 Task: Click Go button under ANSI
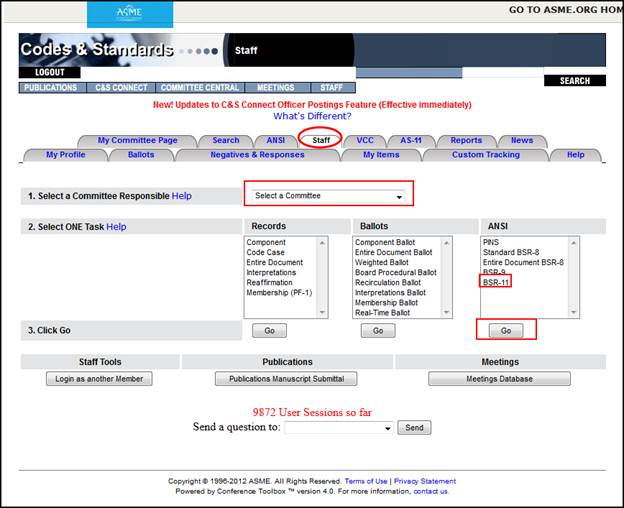coord(506,331)
